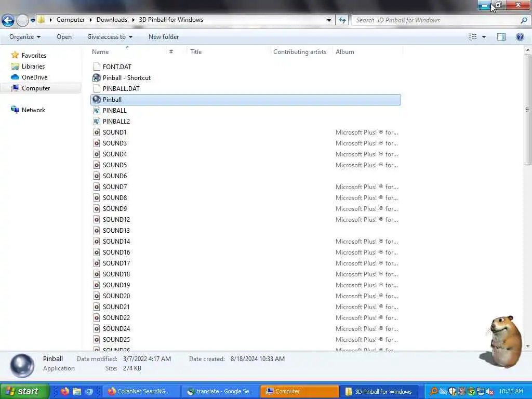This screenshot has width=532, height=399.
Task: Select the SOUND17 file name
Action: (116, 263)
